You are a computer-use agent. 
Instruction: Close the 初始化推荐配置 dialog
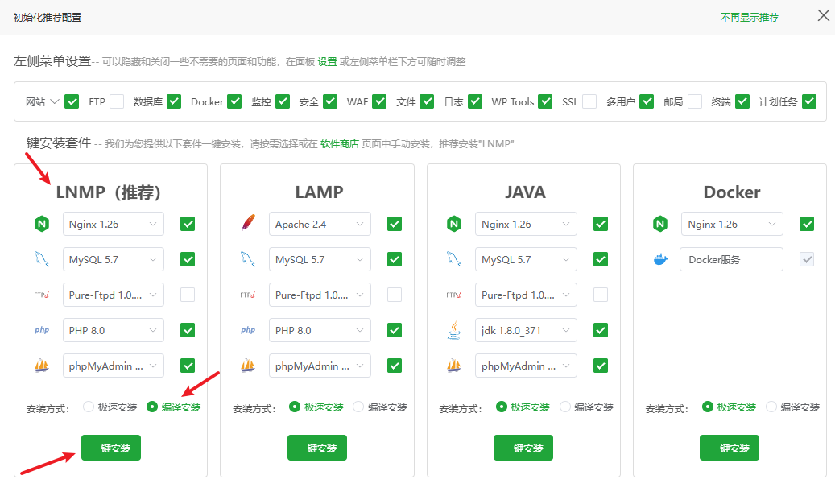click(823, 16)
